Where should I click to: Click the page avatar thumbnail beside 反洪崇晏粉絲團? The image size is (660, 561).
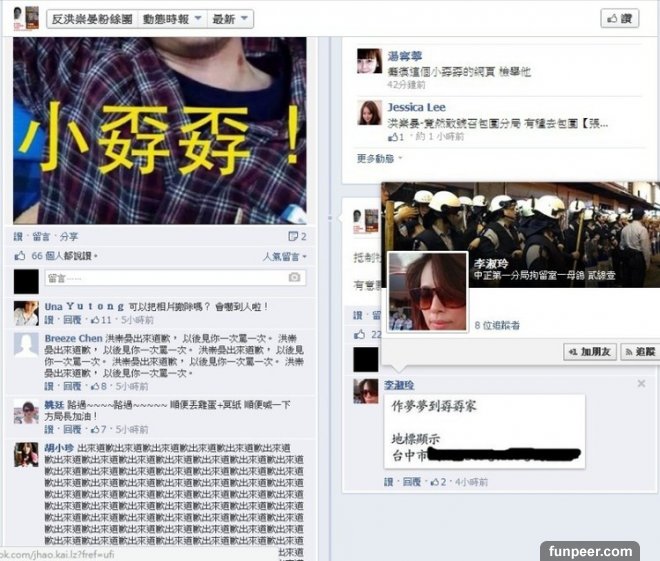pos(26,19)
